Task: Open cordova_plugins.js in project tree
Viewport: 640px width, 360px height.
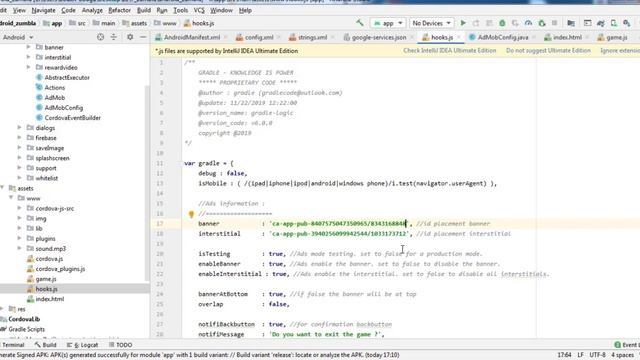Action: coord(56,269)
